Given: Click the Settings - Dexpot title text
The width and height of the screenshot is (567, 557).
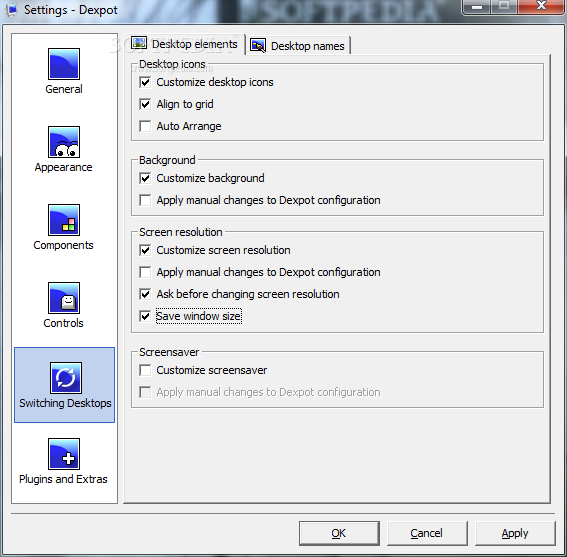Looking at the screenshot, I should pyautogui.click(x=71, y=10).
